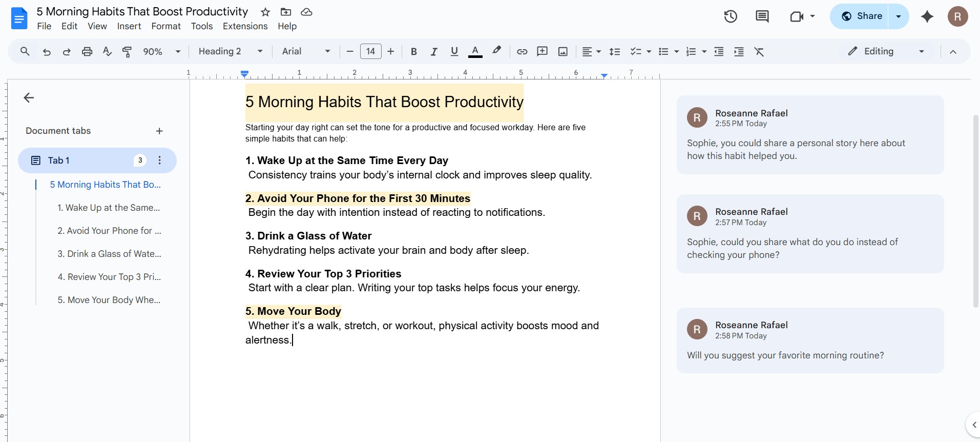Decrease the font size
The height and width of the screenshot is (442, 980).
[350, 51]
